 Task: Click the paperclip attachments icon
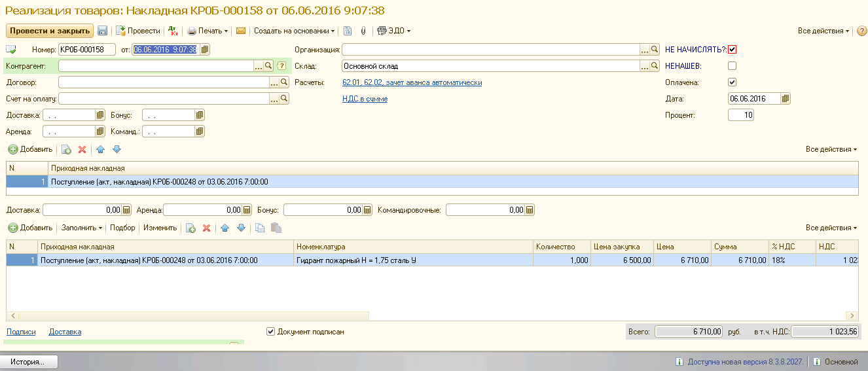tap(363, 31)
